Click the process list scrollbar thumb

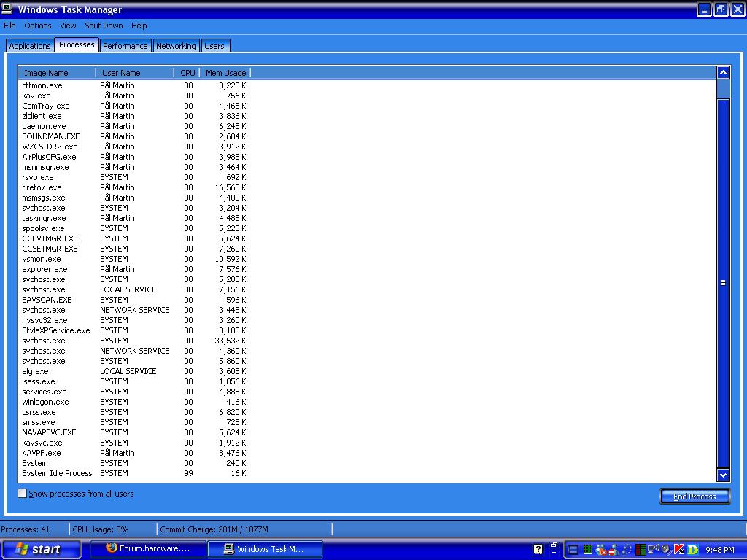[x=723, y=283]
